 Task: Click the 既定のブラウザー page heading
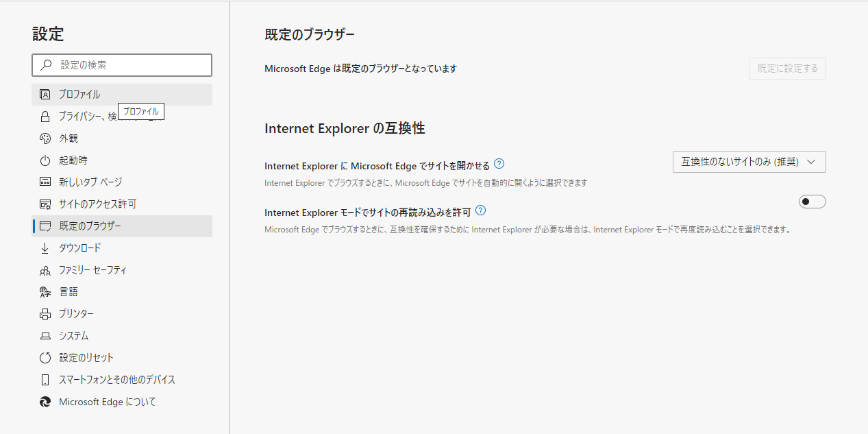[x=310, y=35]
